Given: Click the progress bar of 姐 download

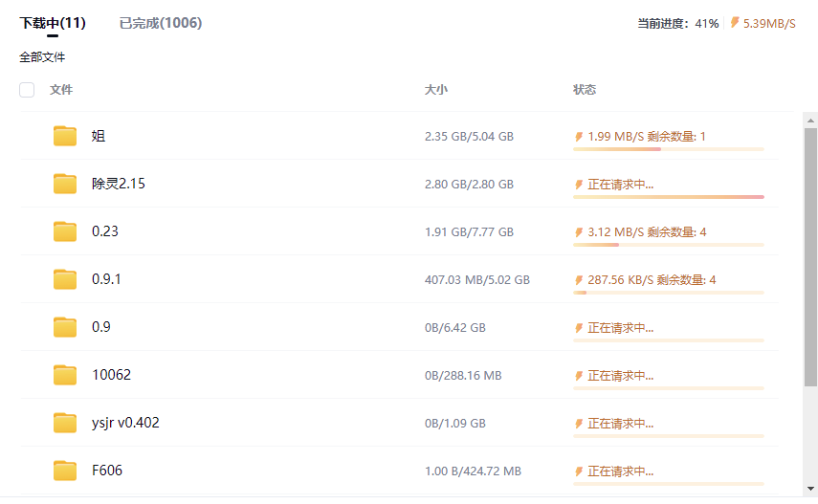Looking at the screenshot, I should 668,149.
